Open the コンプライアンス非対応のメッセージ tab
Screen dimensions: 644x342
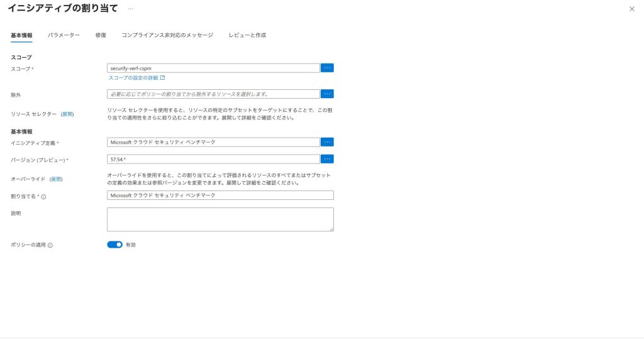[x=167, y=35]
